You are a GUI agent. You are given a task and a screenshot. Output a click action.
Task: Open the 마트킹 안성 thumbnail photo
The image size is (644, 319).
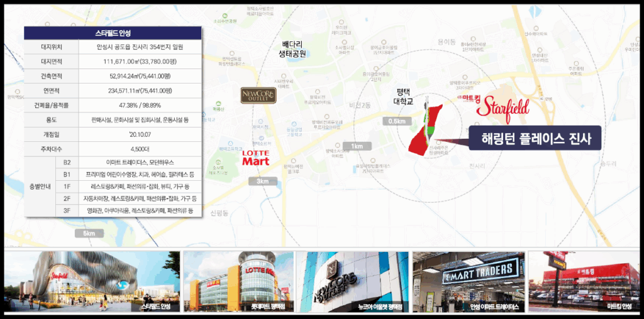coord(584,281)
